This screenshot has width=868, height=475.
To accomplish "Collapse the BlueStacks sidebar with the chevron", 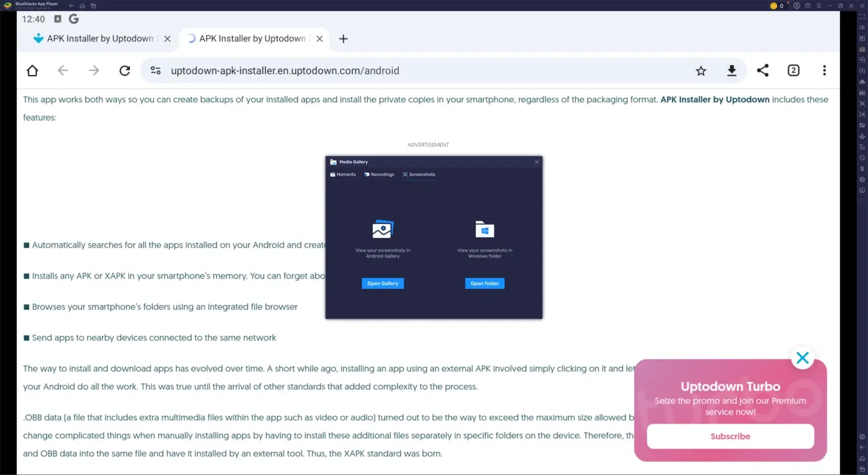I will 862,5.
